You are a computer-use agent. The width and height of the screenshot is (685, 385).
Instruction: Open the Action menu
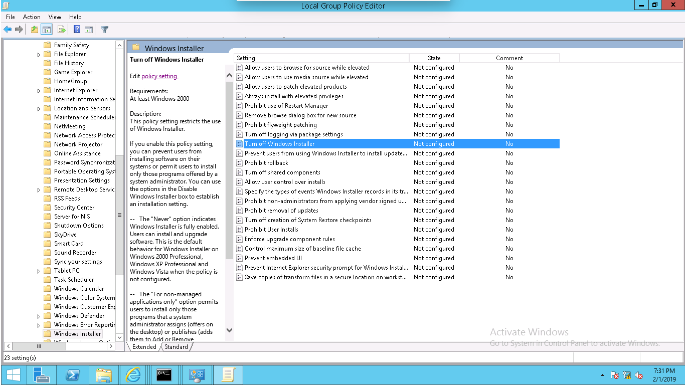click(x=31, y=17)
